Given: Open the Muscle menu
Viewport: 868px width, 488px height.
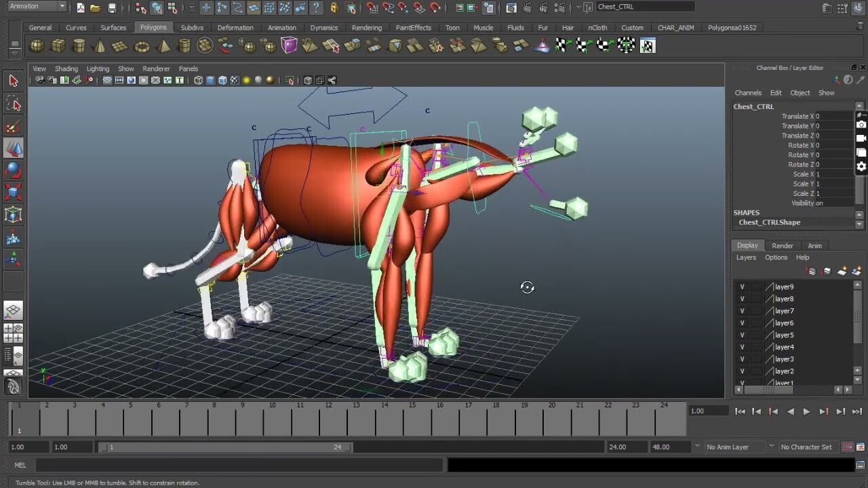Looking at the screenshot, I should [483, 27].
